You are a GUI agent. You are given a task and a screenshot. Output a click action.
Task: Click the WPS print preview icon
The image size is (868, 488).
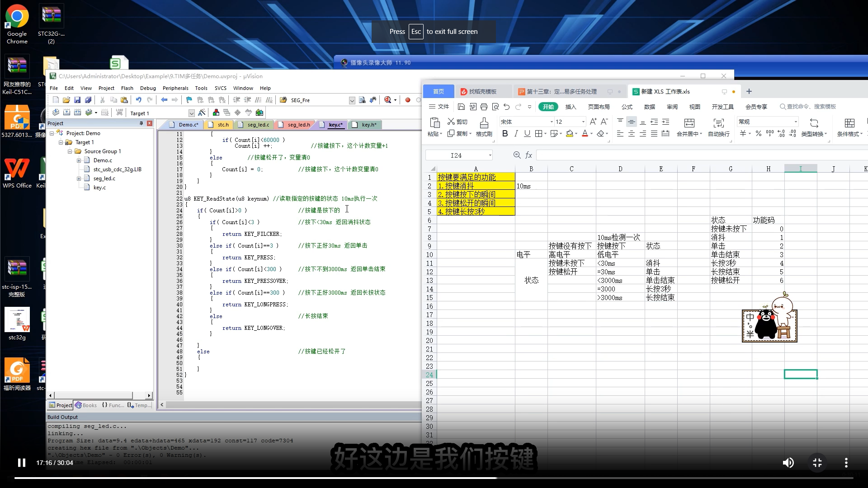tap(495, 107)
